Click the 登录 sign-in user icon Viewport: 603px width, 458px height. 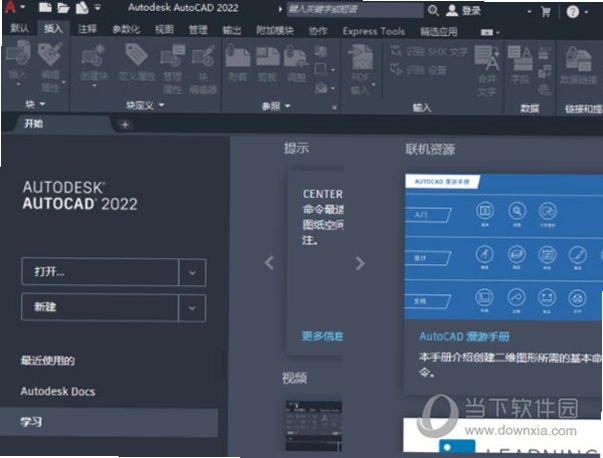[452, 10]
